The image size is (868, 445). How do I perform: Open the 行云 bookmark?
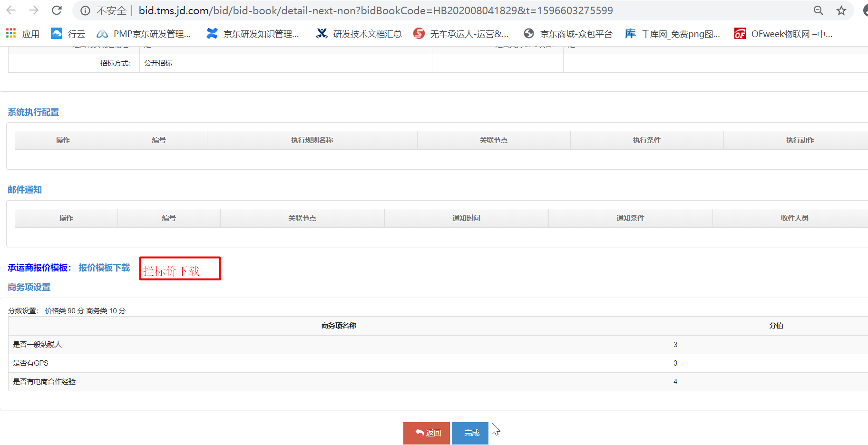pos(68,34)
